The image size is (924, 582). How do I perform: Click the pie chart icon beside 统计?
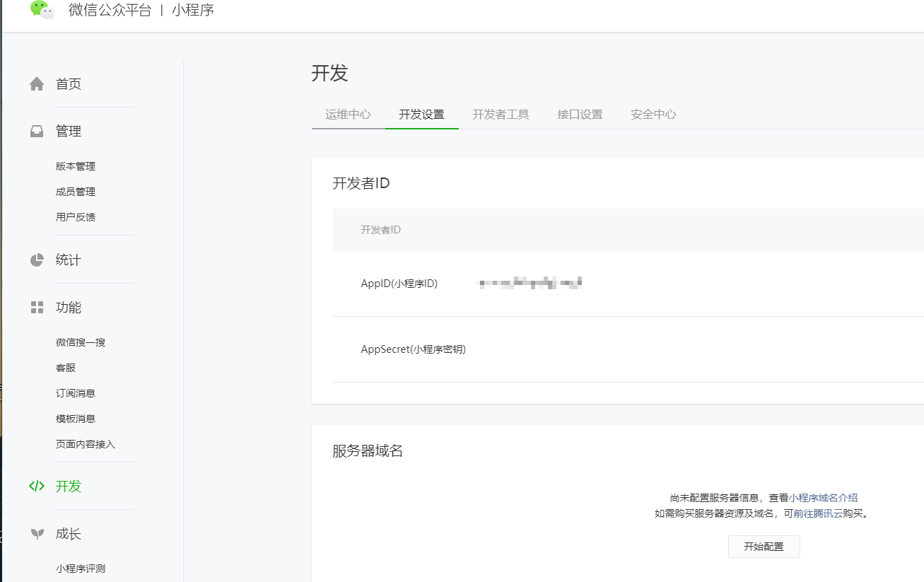coord(37,260)
